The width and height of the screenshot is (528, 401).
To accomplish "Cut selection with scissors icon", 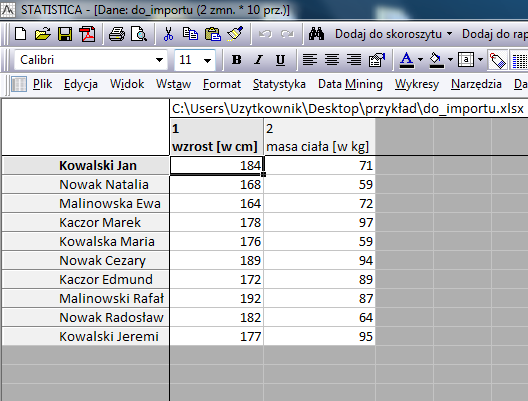I will point(168,34).
